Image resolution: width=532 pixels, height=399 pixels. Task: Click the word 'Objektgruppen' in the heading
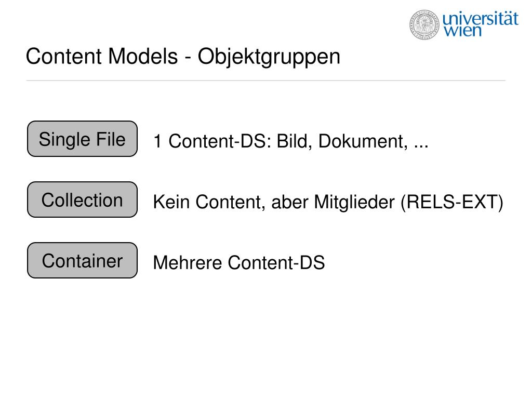pyautogui.click(x=269, y=57)
